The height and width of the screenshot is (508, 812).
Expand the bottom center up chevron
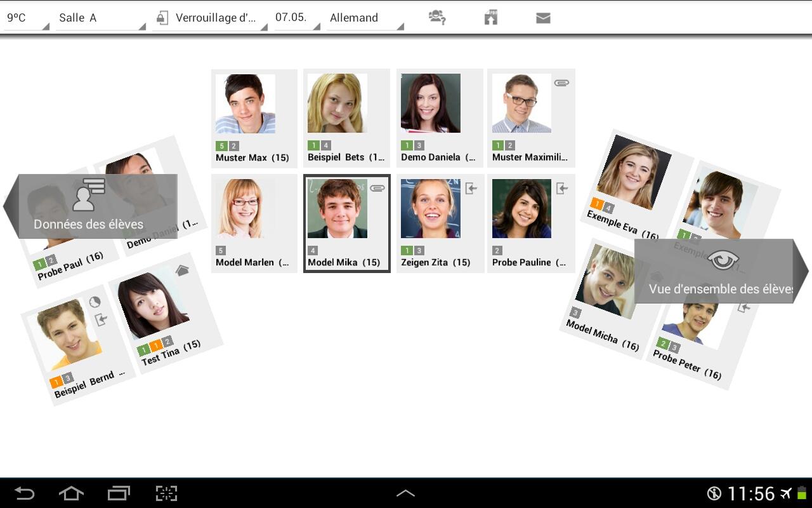[x=405, y=493]
